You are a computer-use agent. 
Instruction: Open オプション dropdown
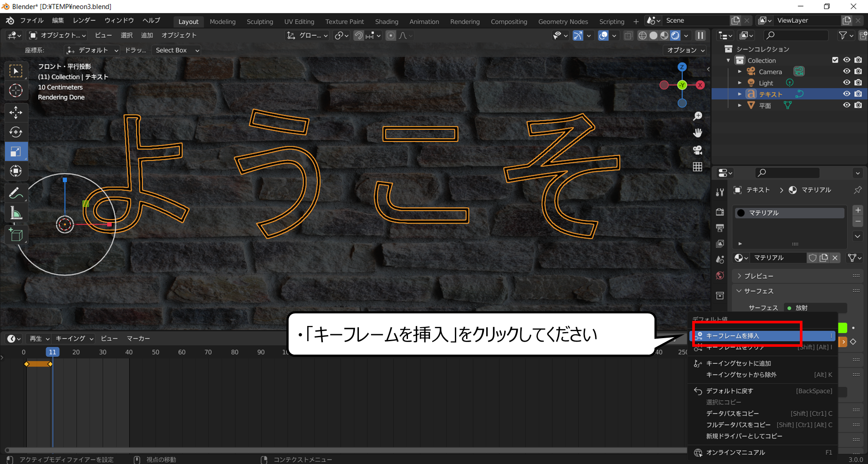tap(686, 50)
